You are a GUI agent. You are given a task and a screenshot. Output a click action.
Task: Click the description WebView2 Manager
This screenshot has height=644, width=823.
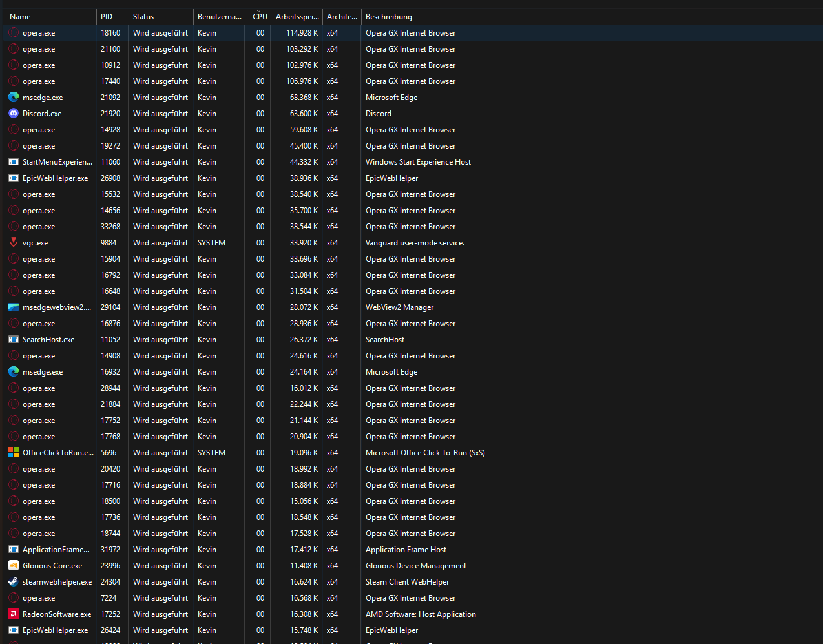399,307
